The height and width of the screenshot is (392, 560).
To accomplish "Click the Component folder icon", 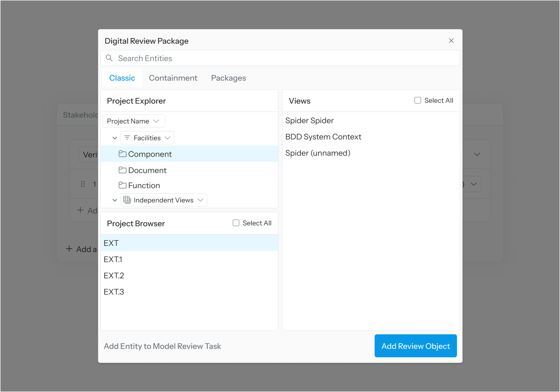I will 122,154.
